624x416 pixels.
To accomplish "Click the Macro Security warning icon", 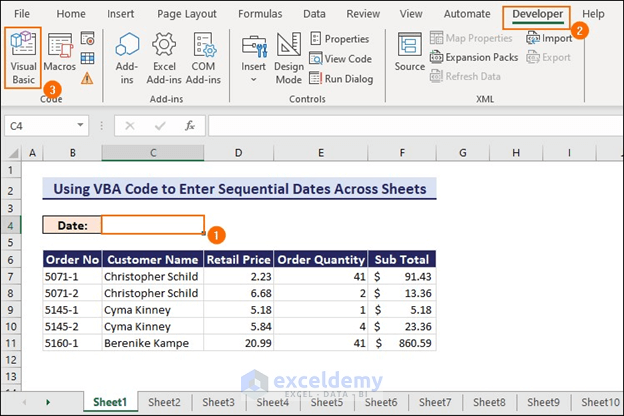I will click(x=87, y=77).
